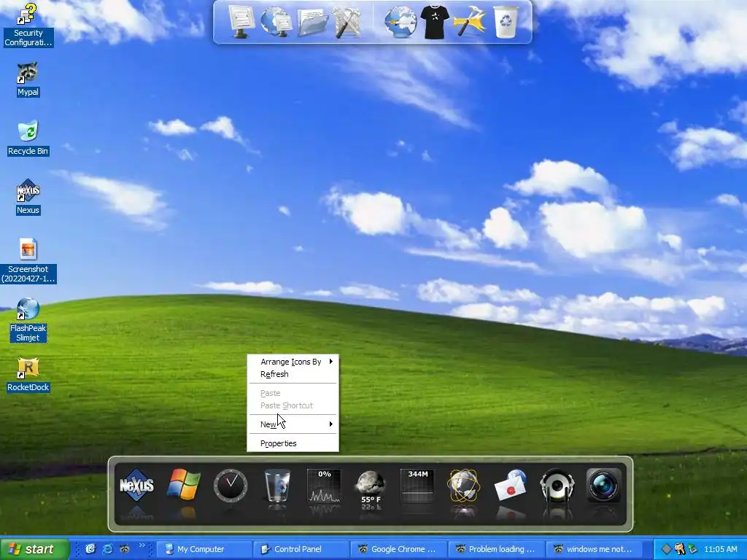The width and height of the screenshot is (747, 560).
Task: Switch to Control Panel taskbar window
Action: (302, 549)
